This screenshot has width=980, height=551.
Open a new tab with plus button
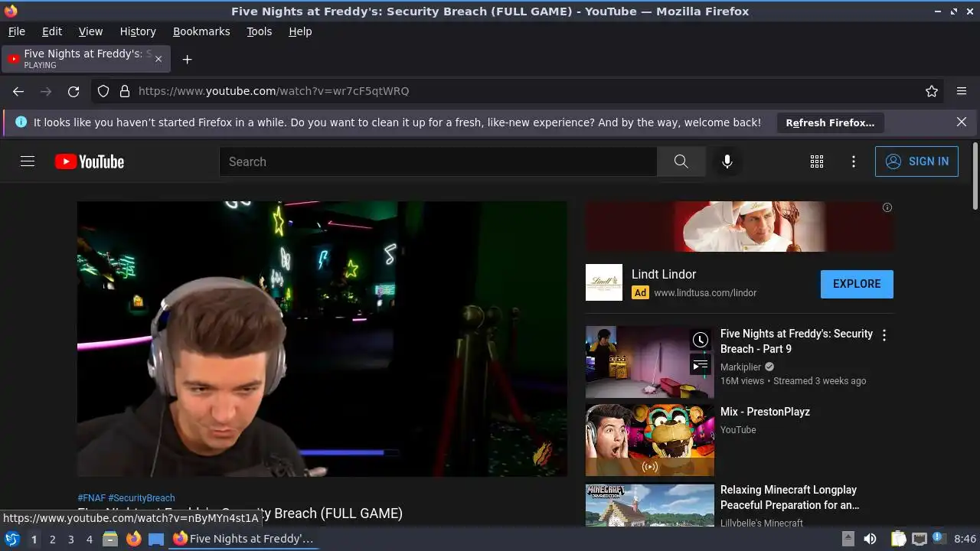[187, 59]
